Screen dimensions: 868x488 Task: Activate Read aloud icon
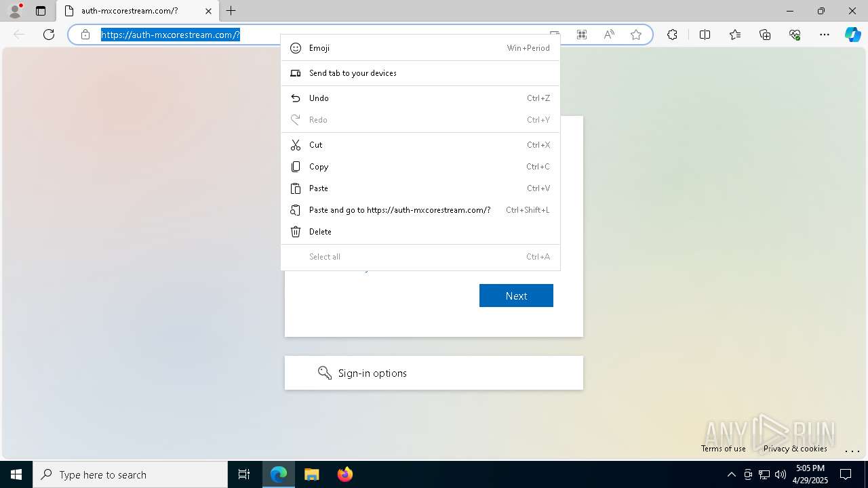click(x=609, y=35)
